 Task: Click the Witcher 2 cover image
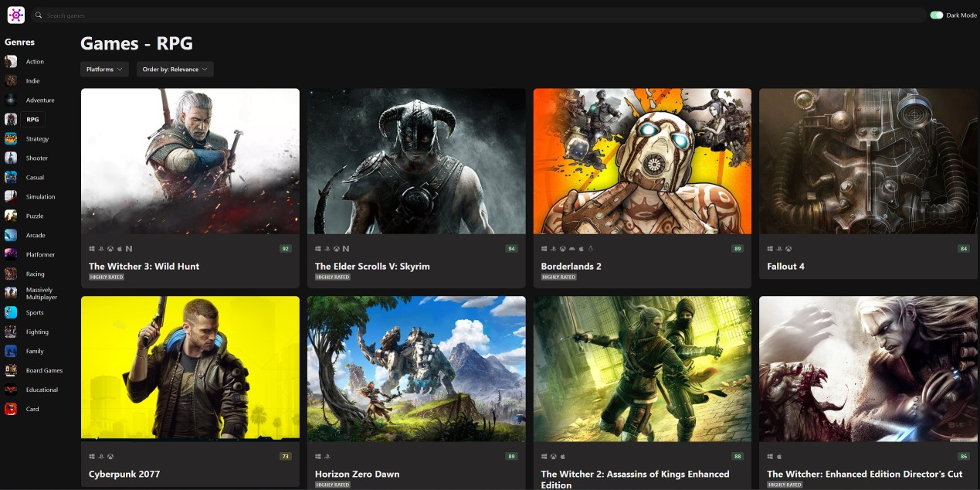[643, 369]
